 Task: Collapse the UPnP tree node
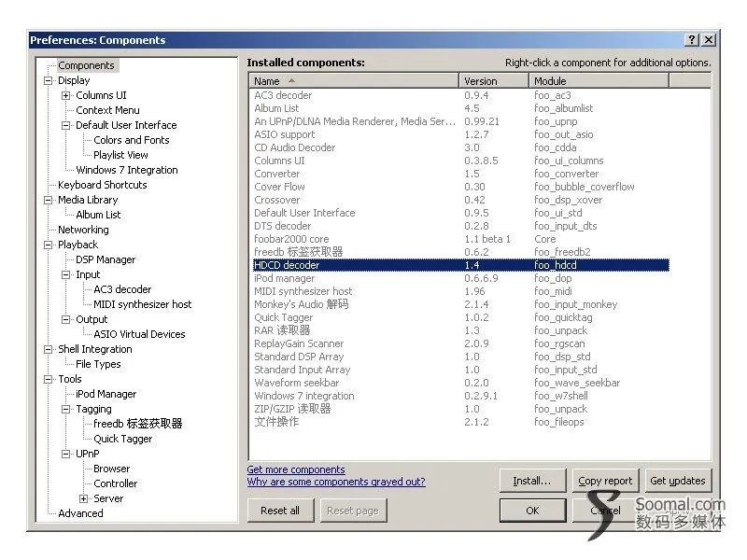[65, 454]
